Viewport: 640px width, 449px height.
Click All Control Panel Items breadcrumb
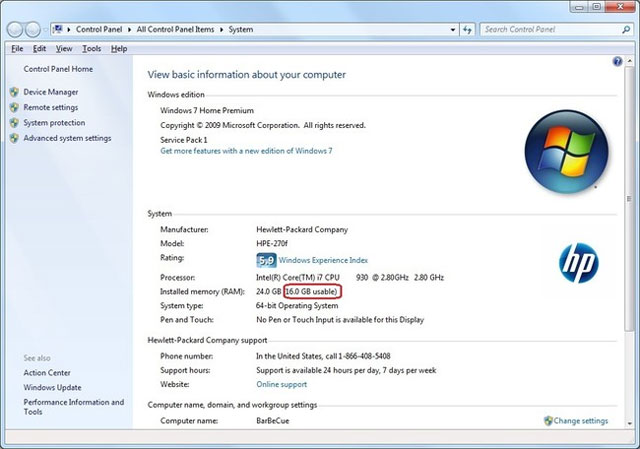[x=175, y=29]
